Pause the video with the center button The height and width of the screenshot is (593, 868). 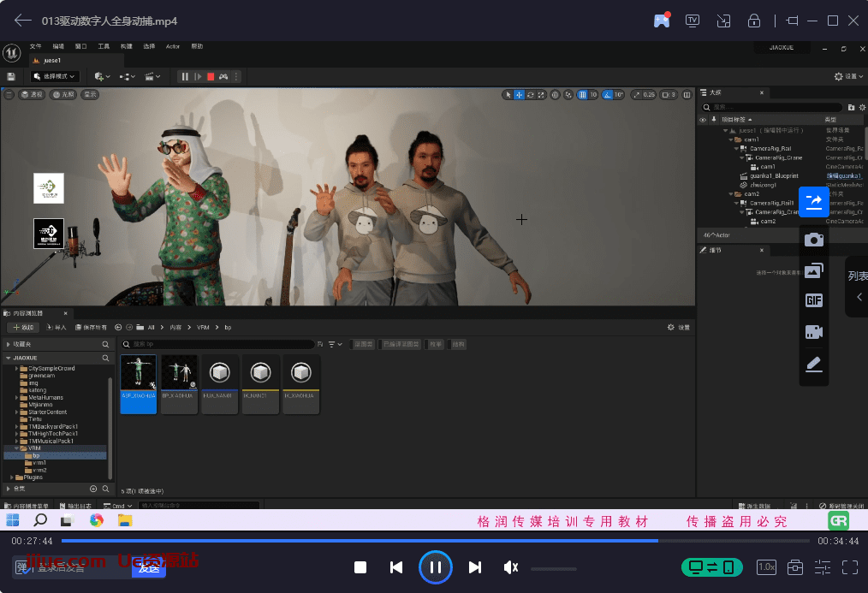[435, 567]
